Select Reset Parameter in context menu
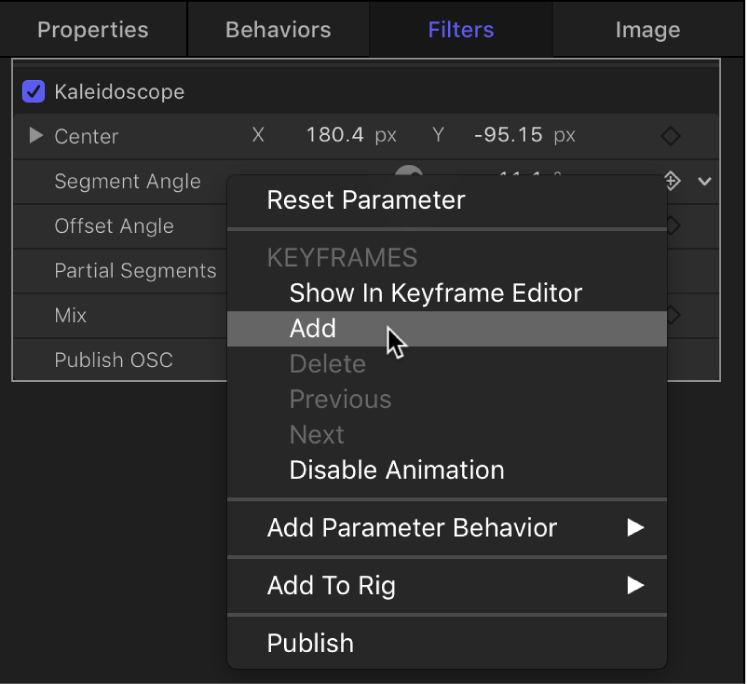This screenshot has width=747, height=684. [x=366, y=200]
